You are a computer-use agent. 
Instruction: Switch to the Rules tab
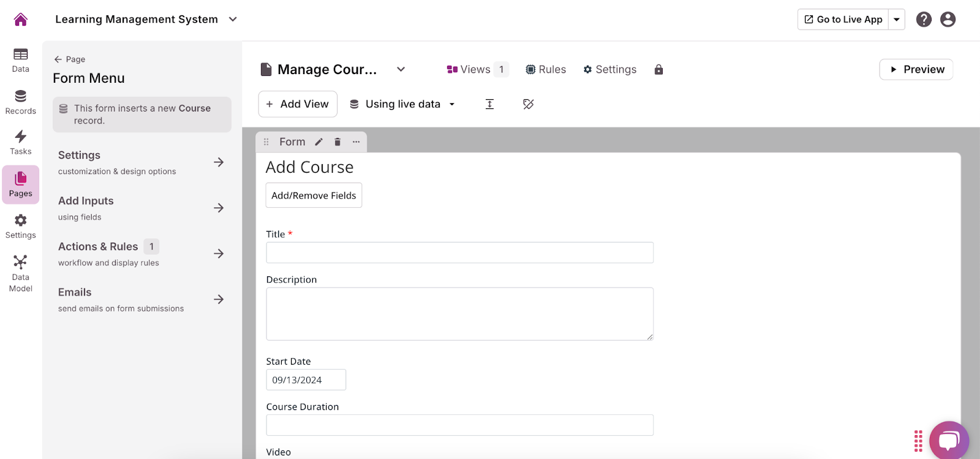pyautogui.click(x=546, y=70)
